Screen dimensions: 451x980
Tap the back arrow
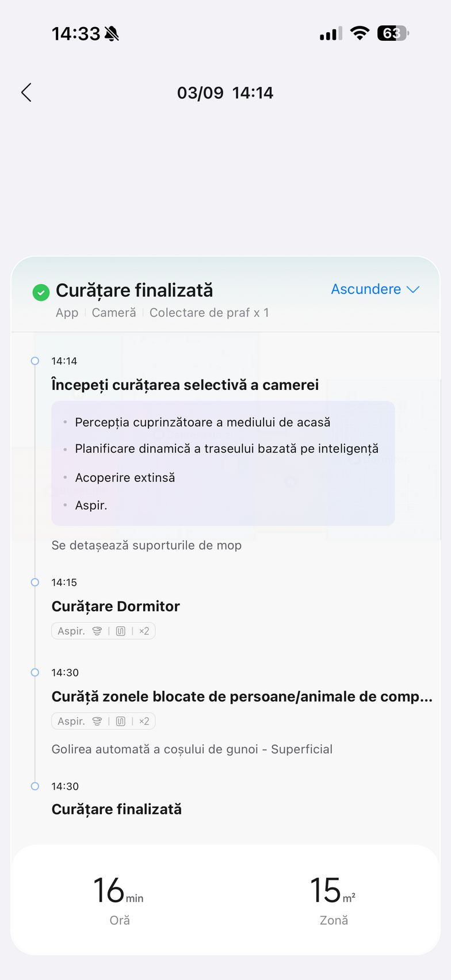click(26, 93)
